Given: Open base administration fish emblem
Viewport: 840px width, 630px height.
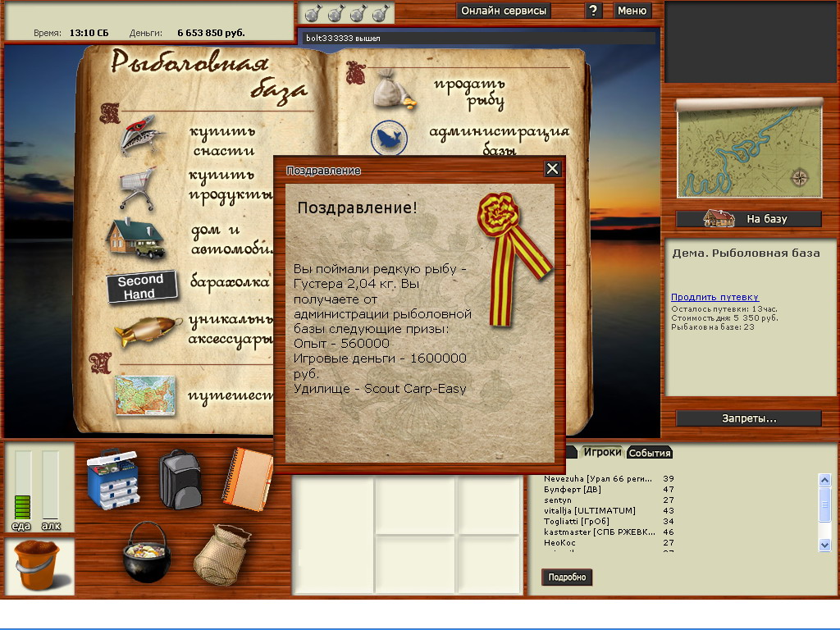Looking at the screenshot, I should tap(389, 138).
